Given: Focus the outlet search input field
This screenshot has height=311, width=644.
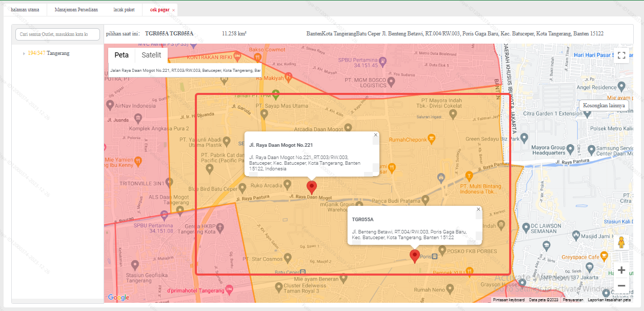Looking at the screenshot, I should tap(56, 34).
